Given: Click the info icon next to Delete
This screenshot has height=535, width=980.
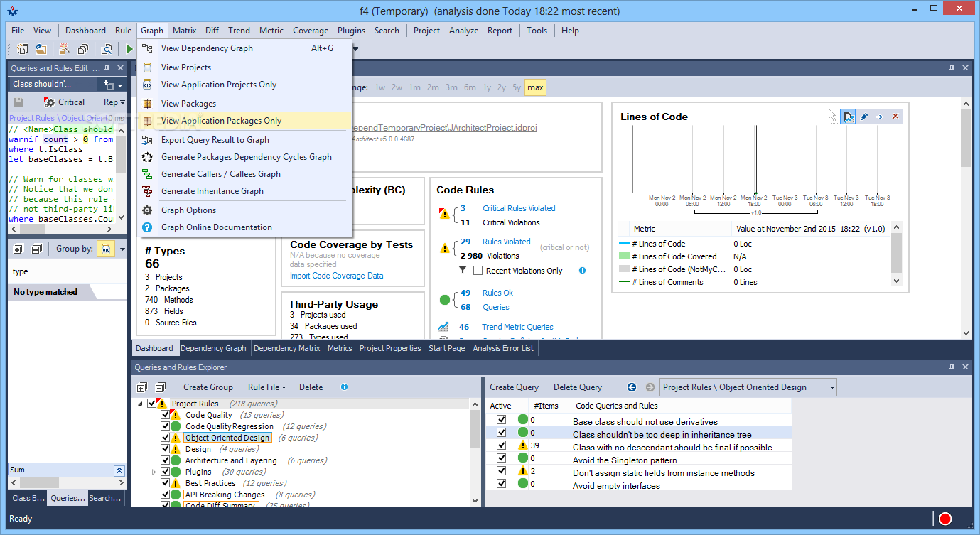Looking at the screenshot, I should coord(344,387).
